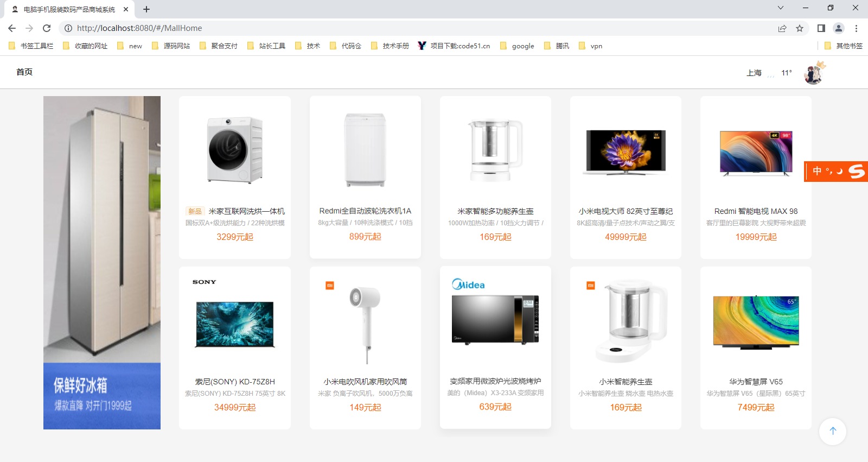This screenshot has width=868, height=462.
Task: Open 小米智能养生壶 title link
Action: coord(626,382)
